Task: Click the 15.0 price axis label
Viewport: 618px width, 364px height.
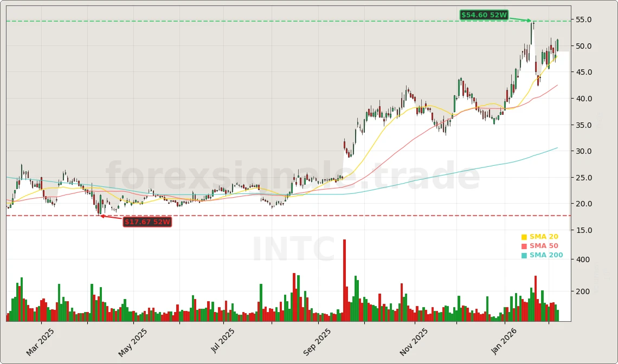Action: (583, 231)
